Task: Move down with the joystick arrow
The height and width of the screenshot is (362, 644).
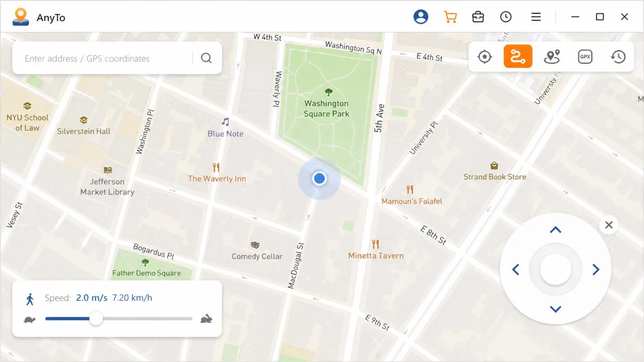Action: [555, 309]
